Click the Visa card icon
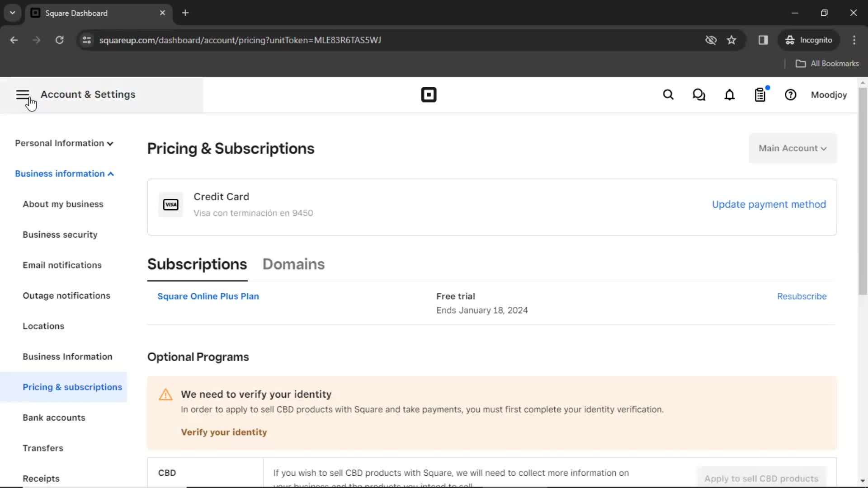Viewport: 868px width, 488px height. tap(170, 205)
